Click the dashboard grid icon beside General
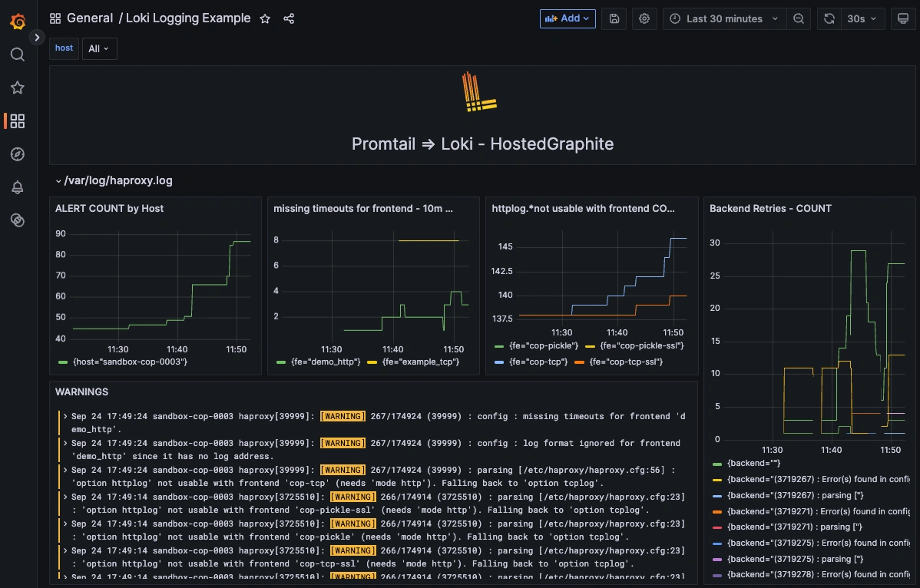Image resolution: width=920 pixels, height=588 pixels. pyautogui.click(x=55, y=18)
